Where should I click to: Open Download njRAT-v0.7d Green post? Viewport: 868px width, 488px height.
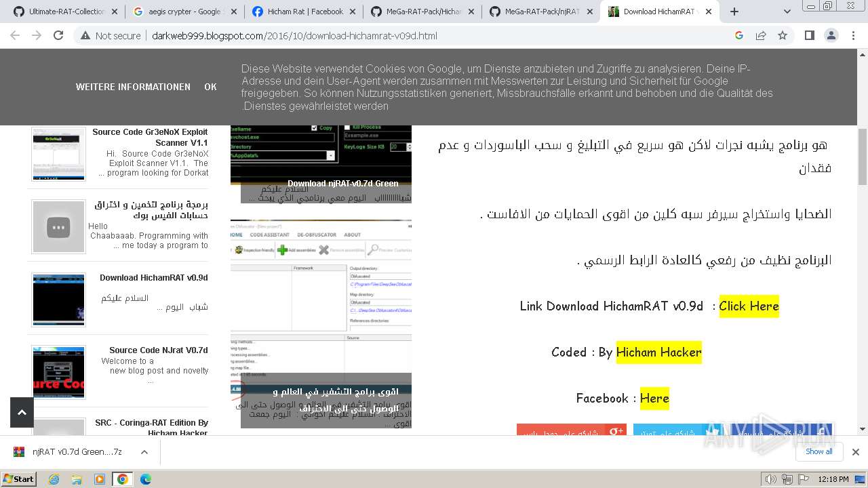point(342,183)
